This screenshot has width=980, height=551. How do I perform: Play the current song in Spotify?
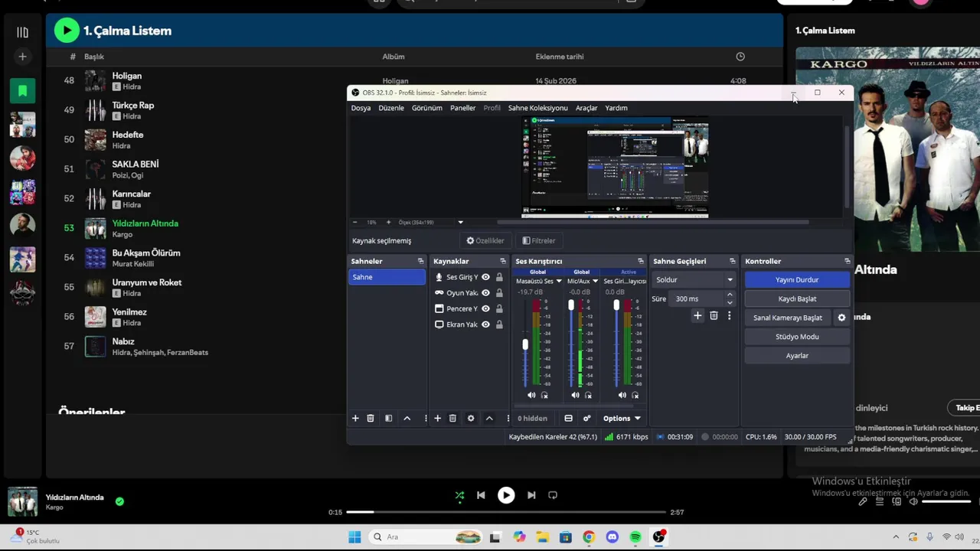pos(506,495)
